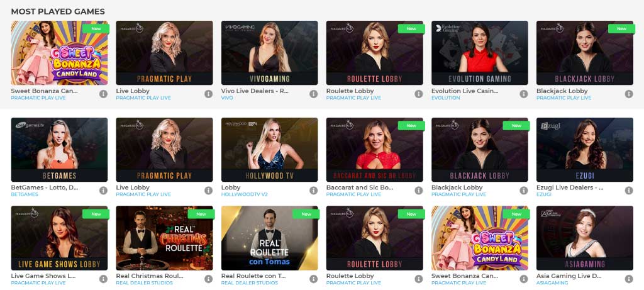Open the Hollywood TV game thumbnail
This screenshot has width=644, height=290.
(269, 150)
